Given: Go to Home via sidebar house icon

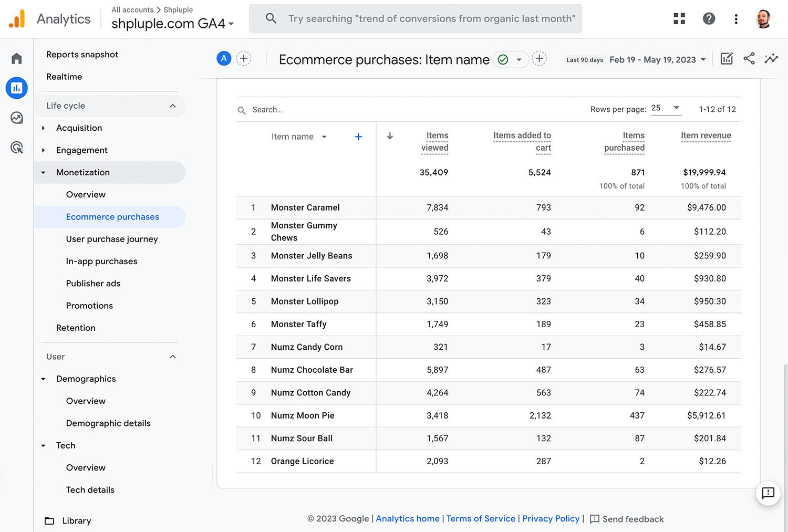Looking at the screenshot, I should pyautogui.click(x=17, y=58).
